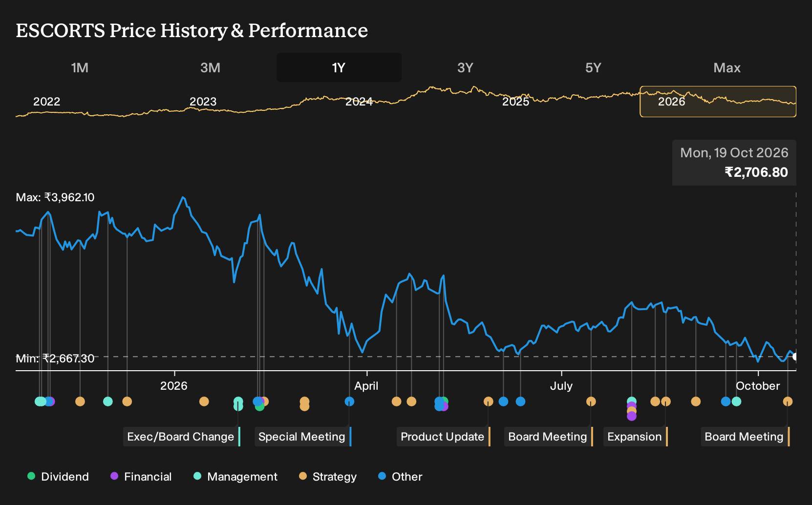Click the 2022 label in overview timeline

point(46,102)
